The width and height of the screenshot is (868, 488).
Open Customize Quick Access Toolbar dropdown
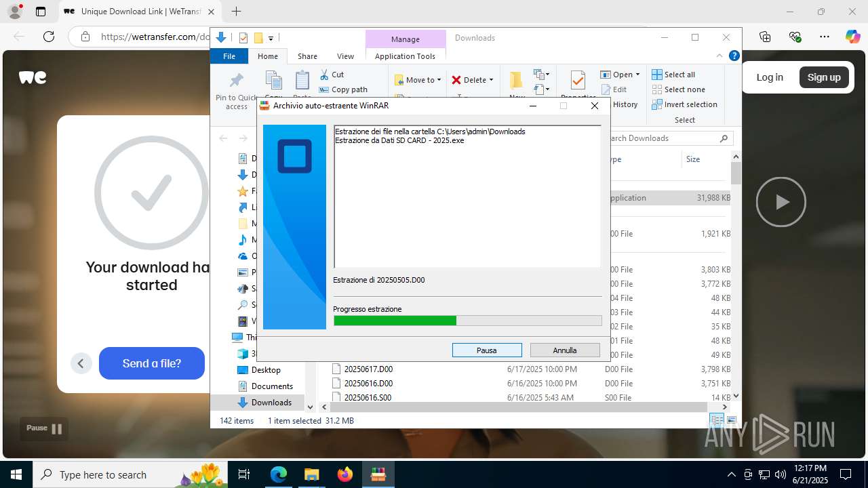[271, 38]
